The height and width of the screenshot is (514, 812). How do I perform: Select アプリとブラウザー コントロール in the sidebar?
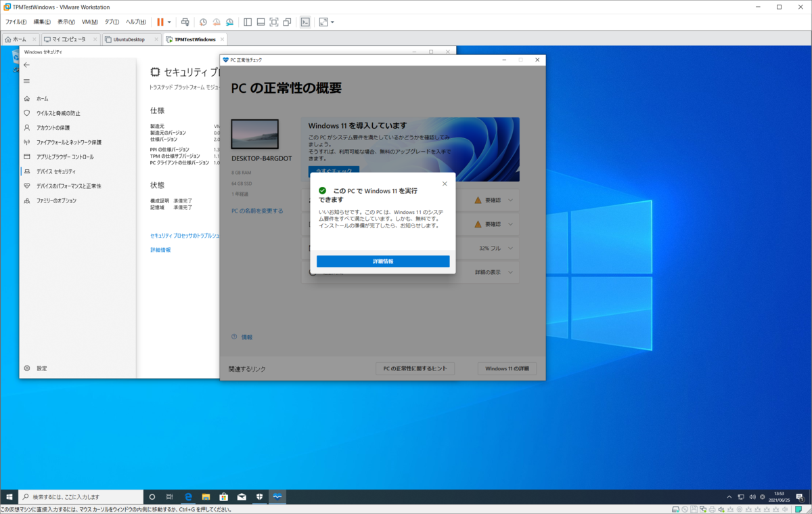tap(78, 156)
